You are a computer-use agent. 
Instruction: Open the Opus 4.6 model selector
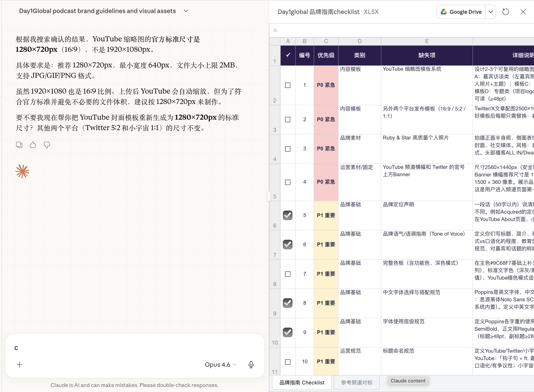[220, 364]
